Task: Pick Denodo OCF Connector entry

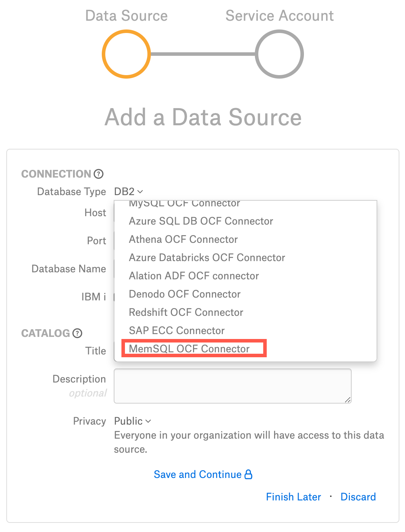Action: coord(185,294)
